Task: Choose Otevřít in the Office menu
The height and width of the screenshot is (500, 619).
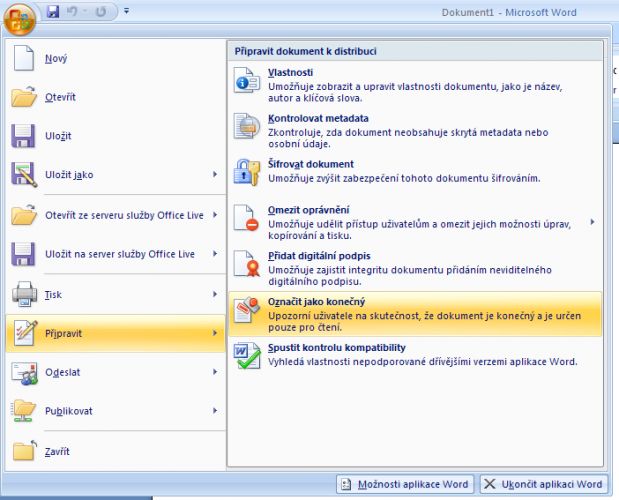Action: [x=60, y=97]
